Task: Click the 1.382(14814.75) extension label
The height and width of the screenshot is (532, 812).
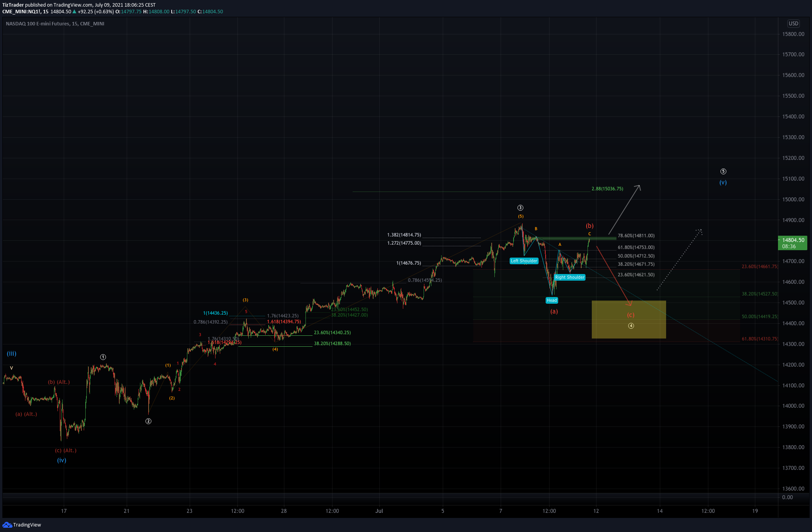Action: pos(404,235)
